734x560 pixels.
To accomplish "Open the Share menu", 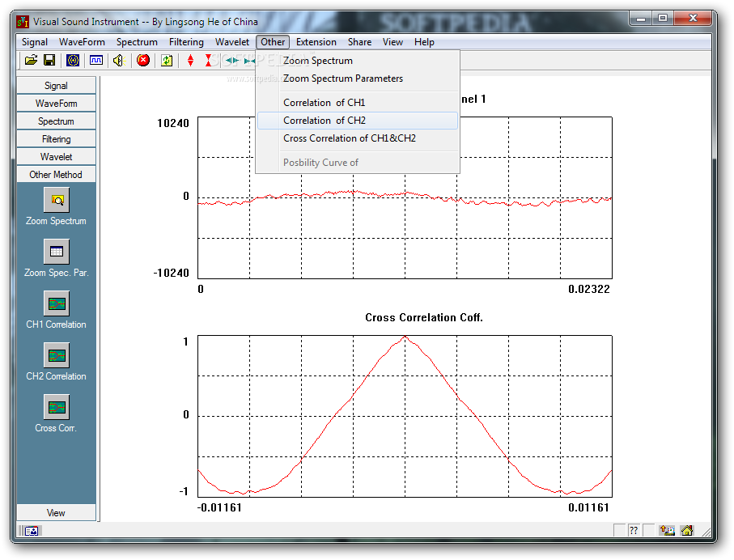I will coord(359,41).
